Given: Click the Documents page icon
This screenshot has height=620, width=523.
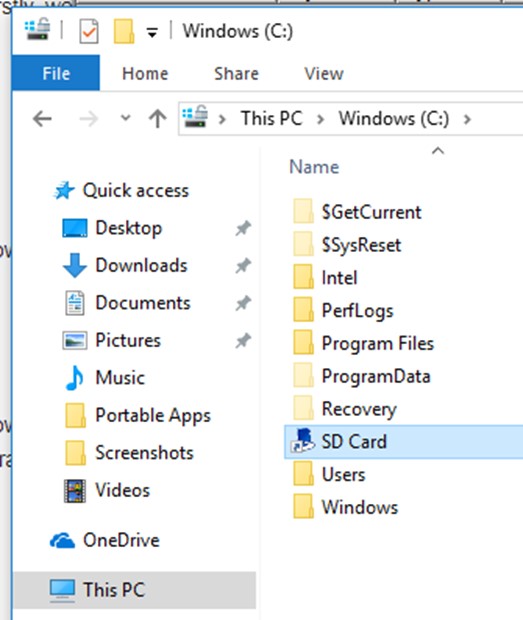Looking at the screenshot, I should click(75, 303).
